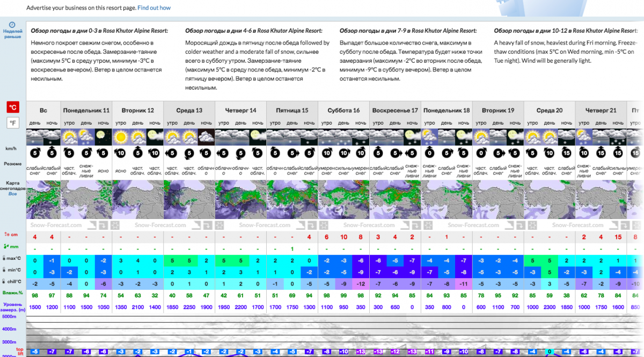Click Пятница 15 night light snow icon
Screen dimensions: 644x357
pos(309,136)
